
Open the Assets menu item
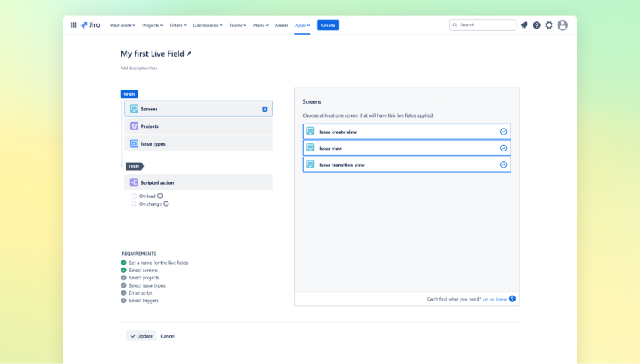click(282, 25)
